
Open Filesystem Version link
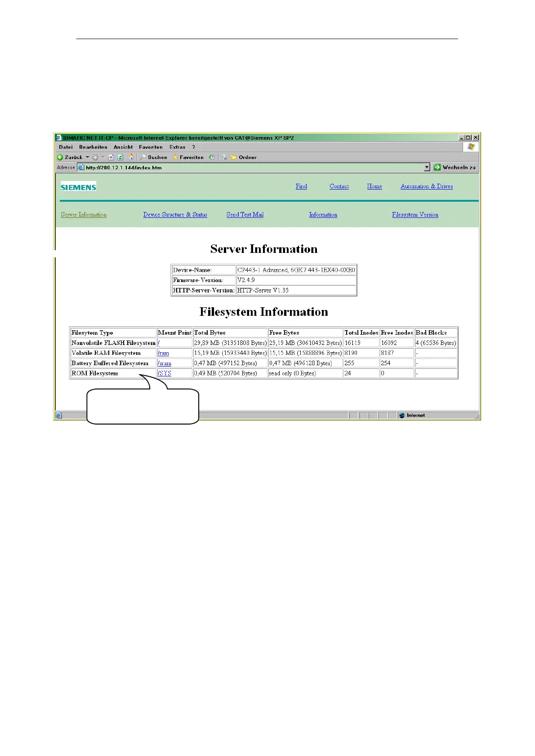tap(415, 215)
